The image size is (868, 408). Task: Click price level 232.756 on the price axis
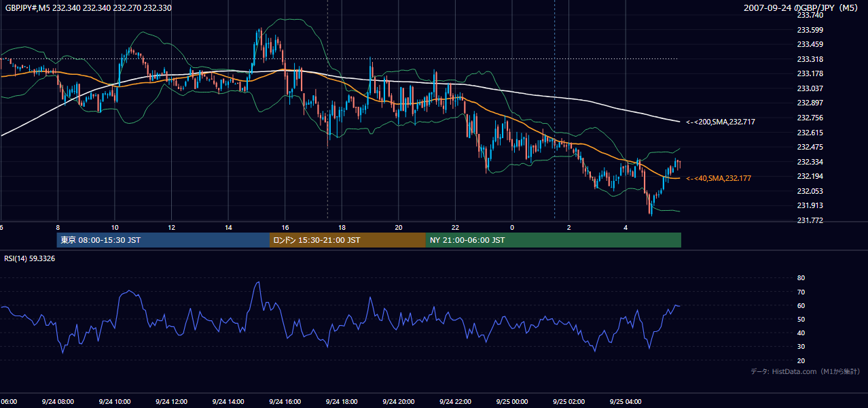point(810,118)
